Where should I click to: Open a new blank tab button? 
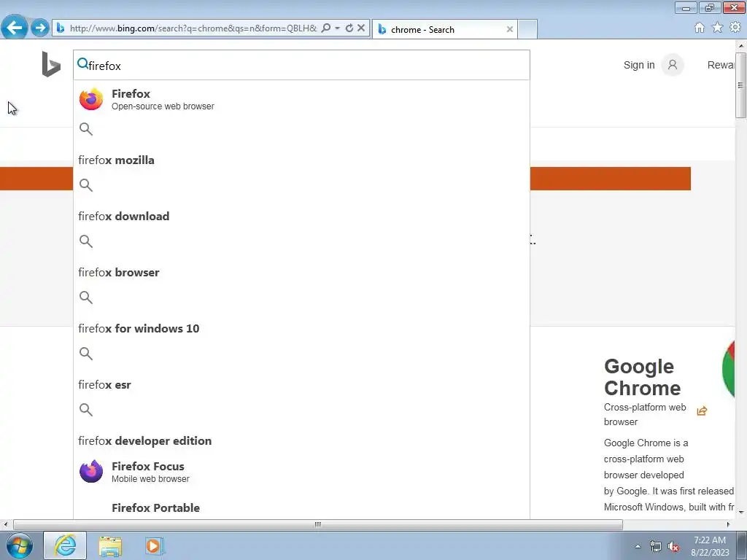click(527, 29)
